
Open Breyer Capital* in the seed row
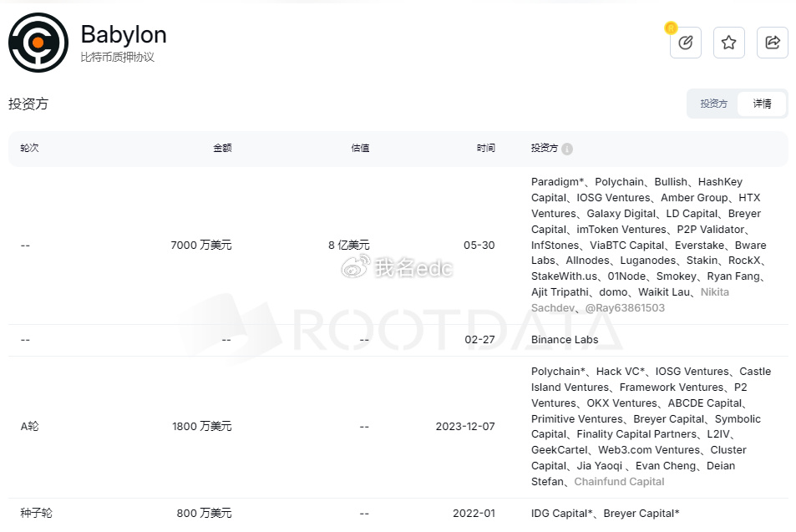tap(641, 514)
